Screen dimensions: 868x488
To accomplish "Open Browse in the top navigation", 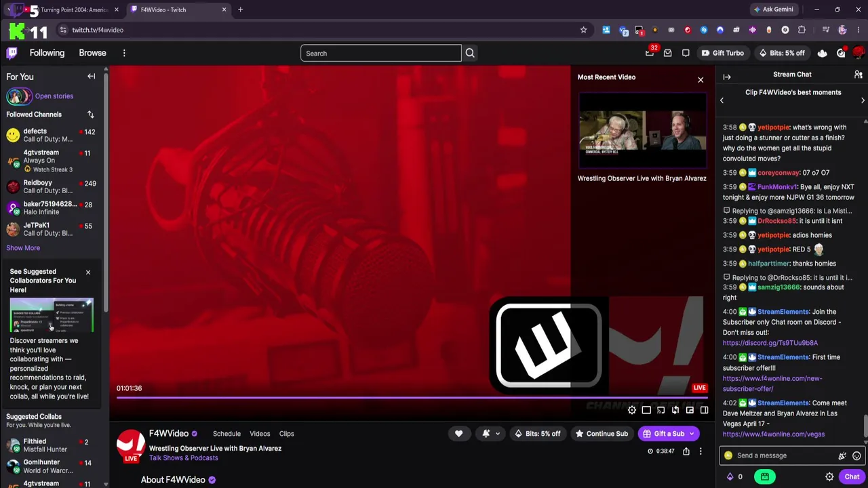I will coord(92,53).
